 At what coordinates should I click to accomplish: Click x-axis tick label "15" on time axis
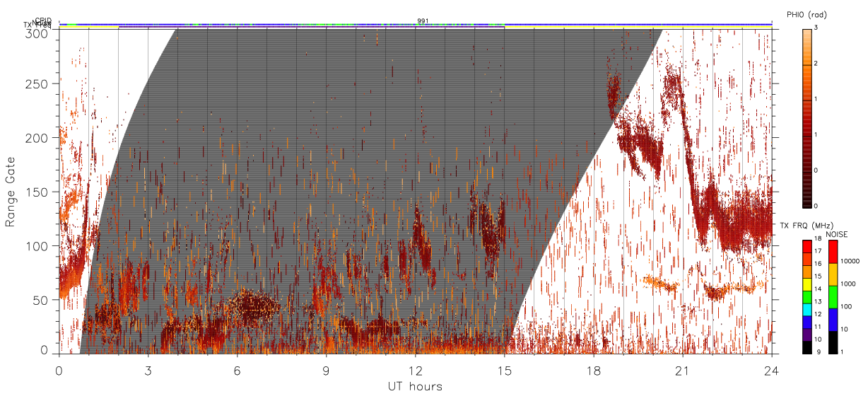pyautogui.click(x=504, y=370)
